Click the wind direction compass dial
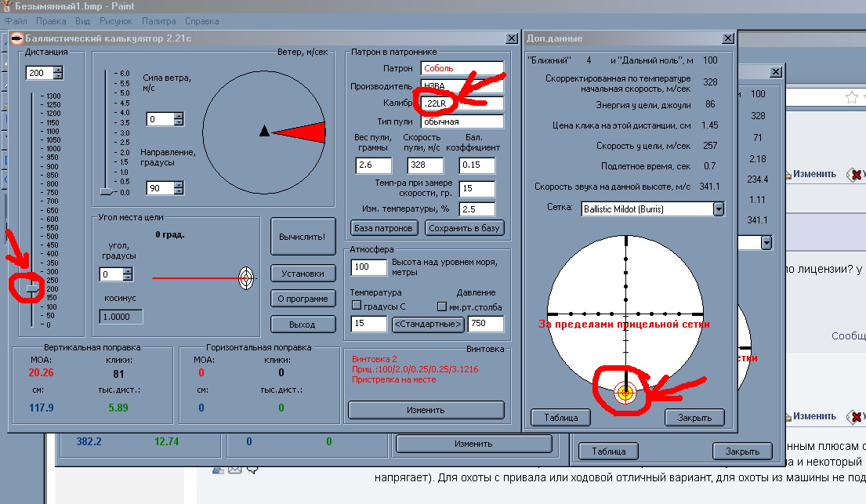 264,132
